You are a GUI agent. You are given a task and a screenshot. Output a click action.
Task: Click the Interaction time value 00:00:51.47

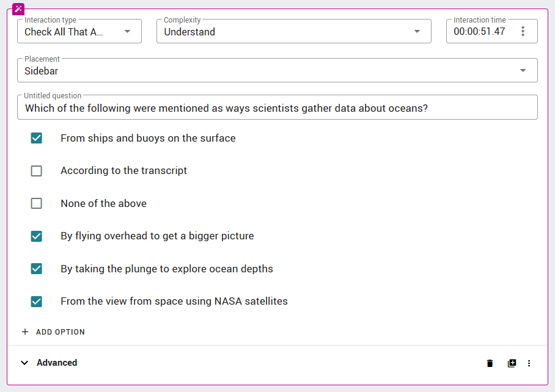(479, 32)
